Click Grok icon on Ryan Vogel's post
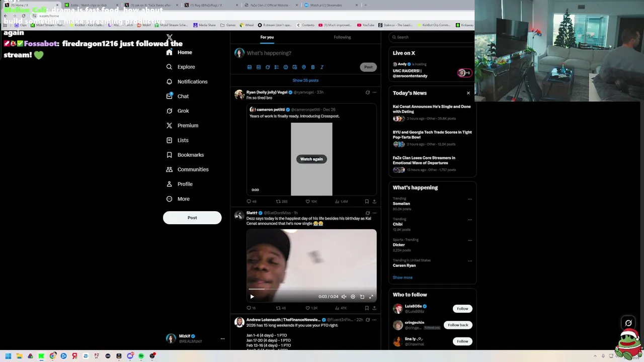644x362 pixels. pyautogui.click(x=367, y=93)
